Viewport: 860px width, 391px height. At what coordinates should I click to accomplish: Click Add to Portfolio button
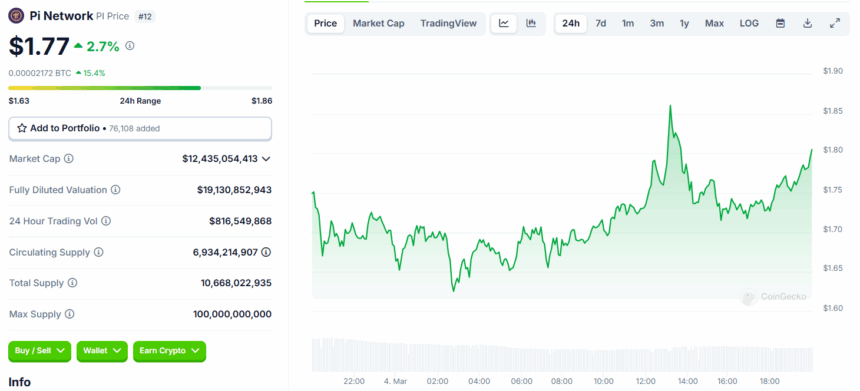140,128
